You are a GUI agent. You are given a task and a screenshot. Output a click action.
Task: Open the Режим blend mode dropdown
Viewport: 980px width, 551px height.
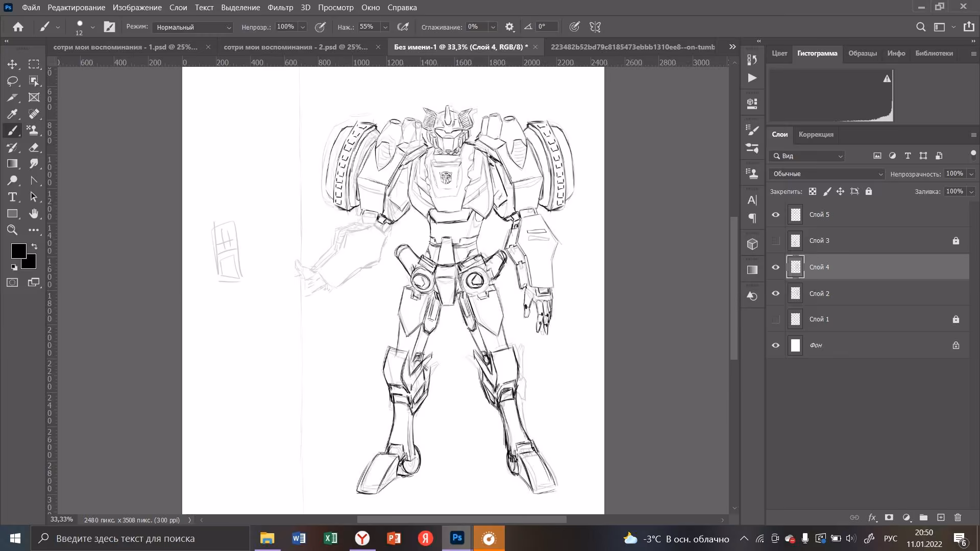193,27
